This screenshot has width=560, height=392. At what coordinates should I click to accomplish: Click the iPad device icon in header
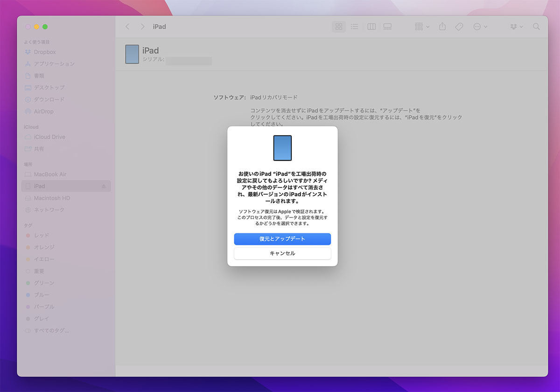(x=132, y=54)
